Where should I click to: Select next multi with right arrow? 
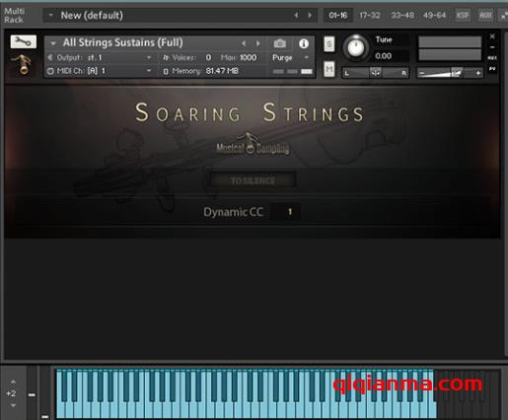click(310, 15)
